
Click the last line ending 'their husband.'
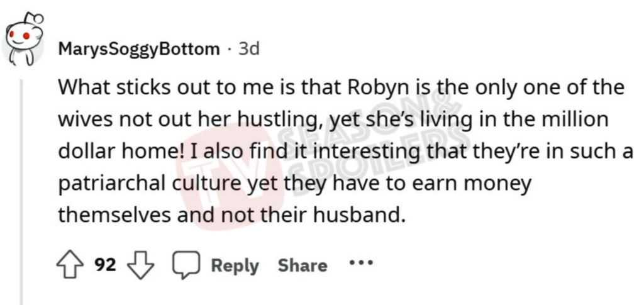[229, 216]
